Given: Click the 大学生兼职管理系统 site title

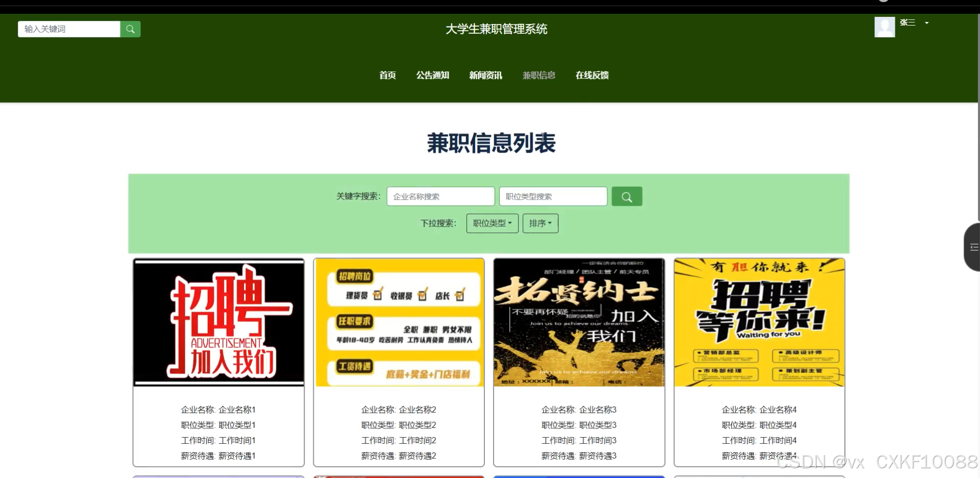Looking at the screenshot, I should pos(496,29).
